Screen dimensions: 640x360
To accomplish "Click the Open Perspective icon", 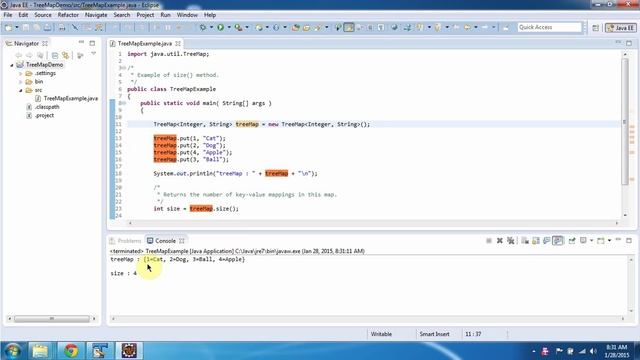I will pos(596,28).
